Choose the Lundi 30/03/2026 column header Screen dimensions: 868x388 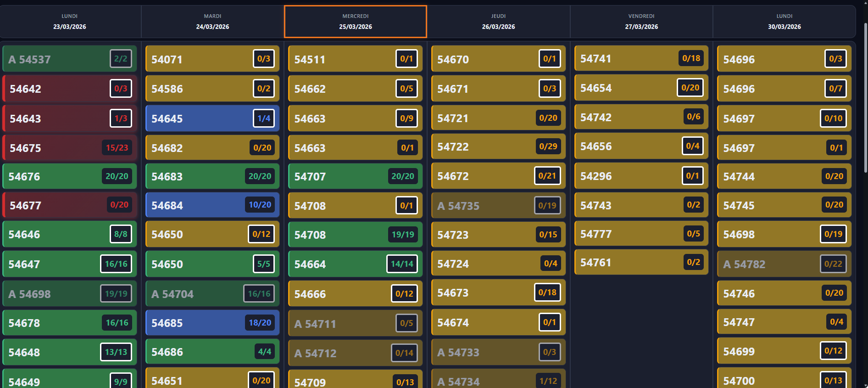click(x=784, y=22)
